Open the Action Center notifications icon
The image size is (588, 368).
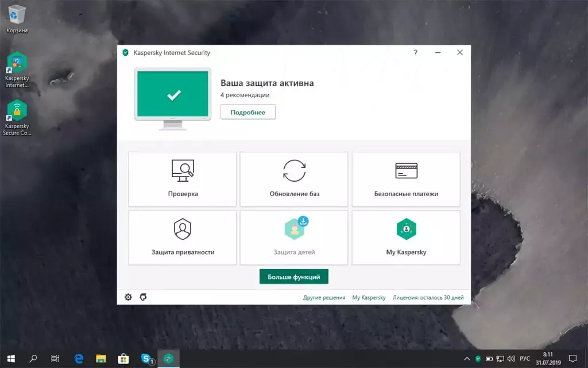tap(572, 359)
